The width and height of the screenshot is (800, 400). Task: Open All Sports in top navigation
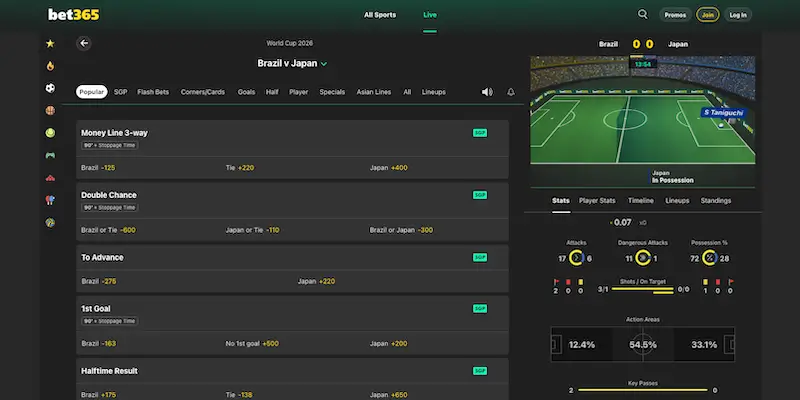tap(380, 15)
